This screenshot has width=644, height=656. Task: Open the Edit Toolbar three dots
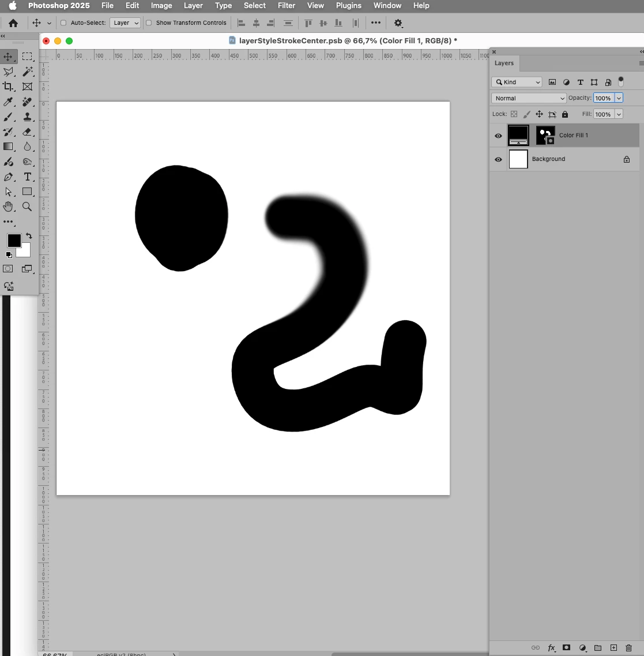9,222
